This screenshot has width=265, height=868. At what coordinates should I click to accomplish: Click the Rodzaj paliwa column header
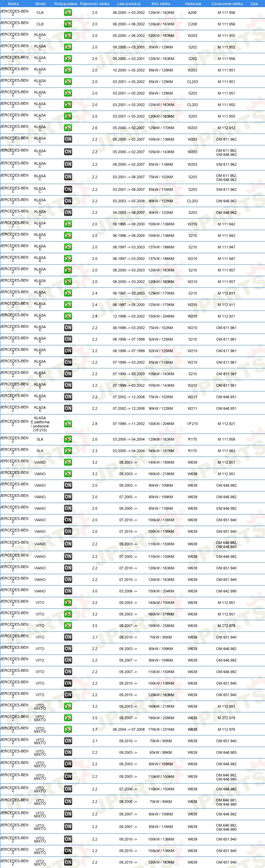point(66,4)
